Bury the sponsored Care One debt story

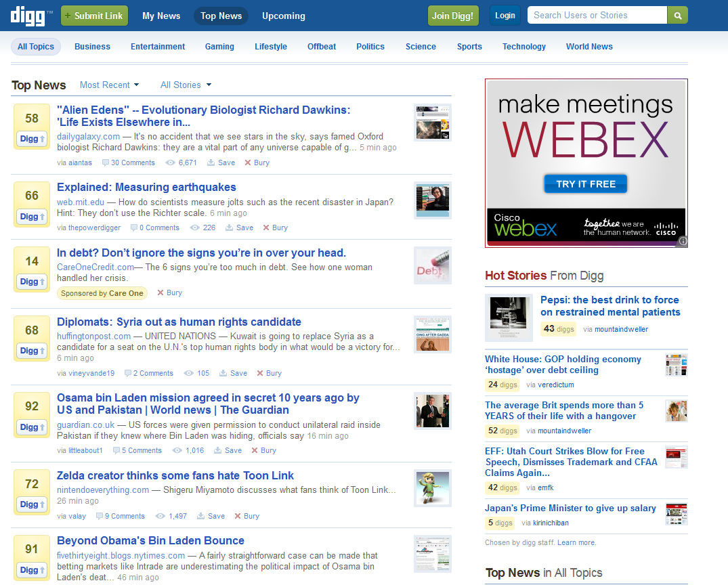coord(169,293)
